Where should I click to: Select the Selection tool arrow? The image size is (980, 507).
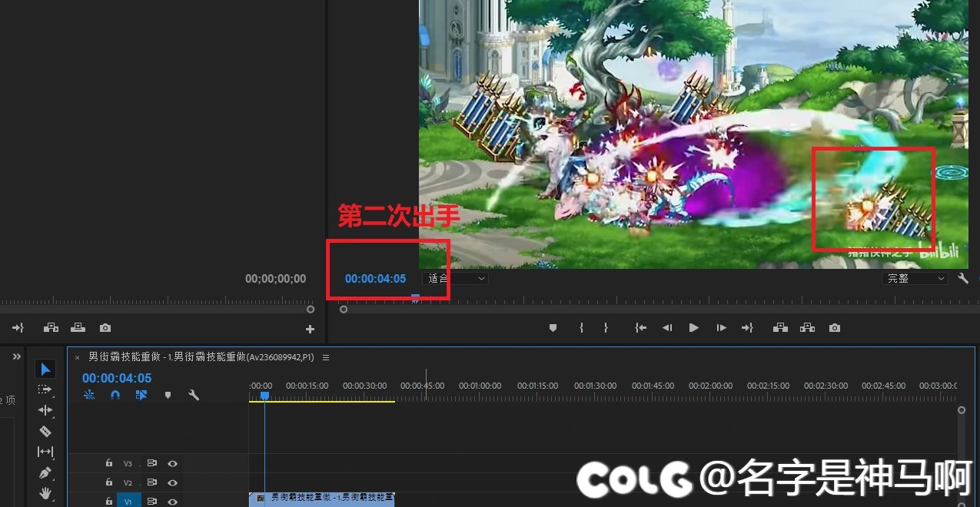[x=45, y=369]
